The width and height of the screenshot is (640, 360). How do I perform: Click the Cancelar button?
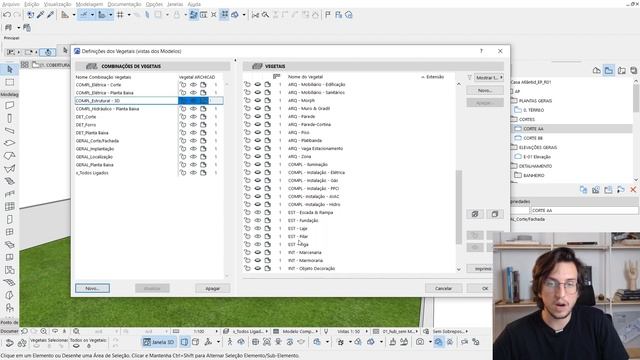click(x=444, y=288)
